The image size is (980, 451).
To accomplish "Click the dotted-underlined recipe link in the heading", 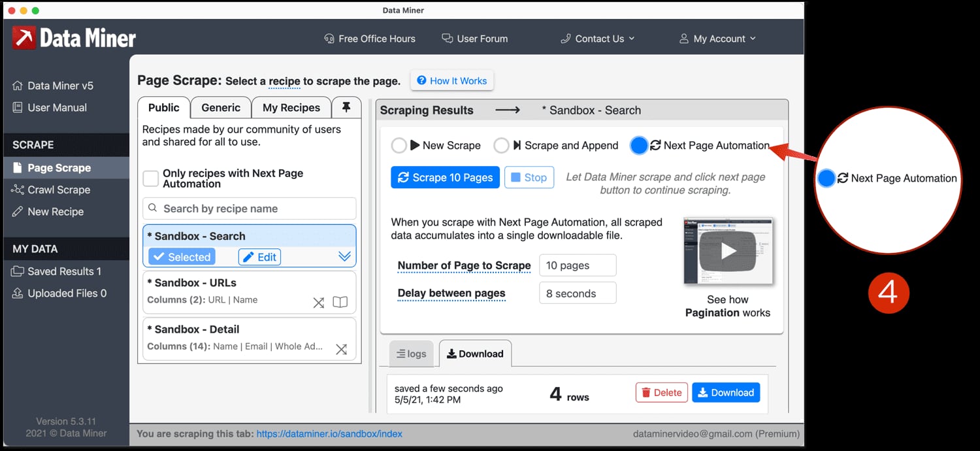I will point(284,82).
